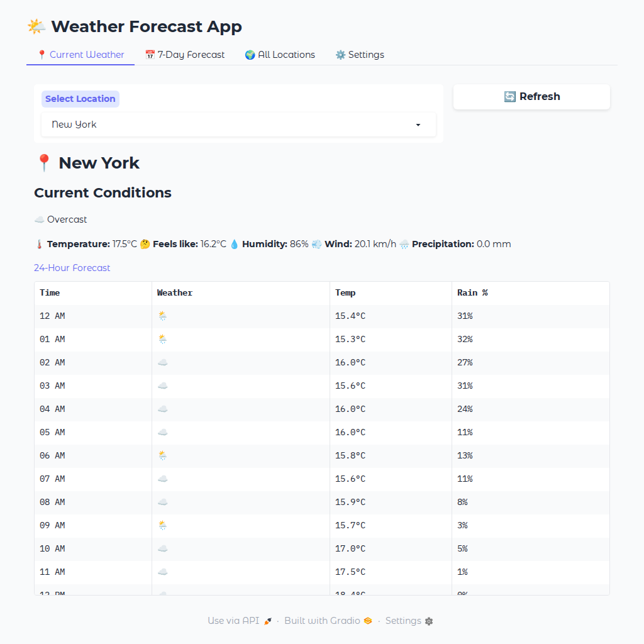This screenshot has height=644, width=644.
Task: Select the Current Weather tab
Action: coord(80,55)
